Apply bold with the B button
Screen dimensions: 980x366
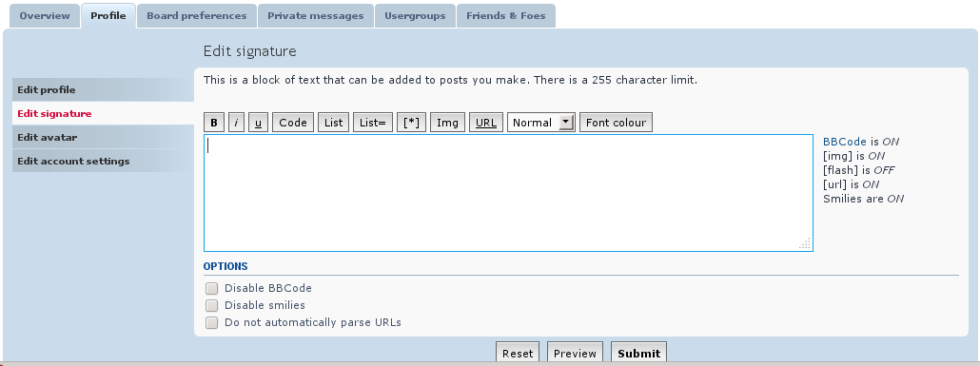[x=214, y=123]
